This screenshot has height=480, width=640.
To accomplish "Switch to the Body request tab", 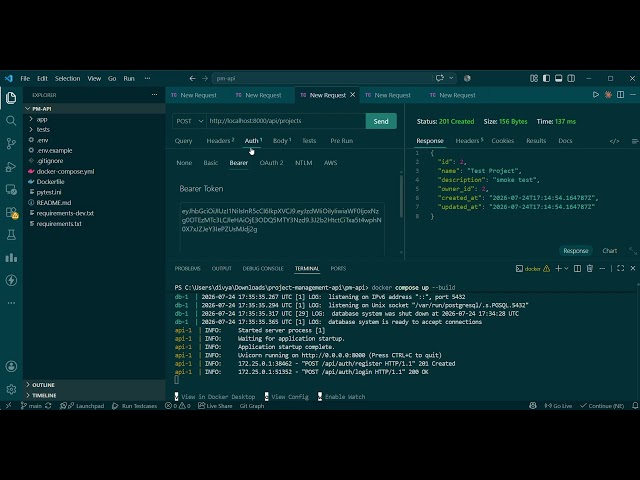I will point(282,141).
